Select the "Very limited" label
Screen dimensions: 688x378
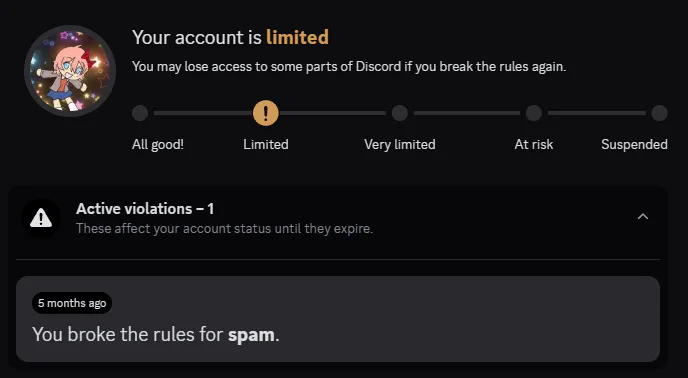[400, 144]
